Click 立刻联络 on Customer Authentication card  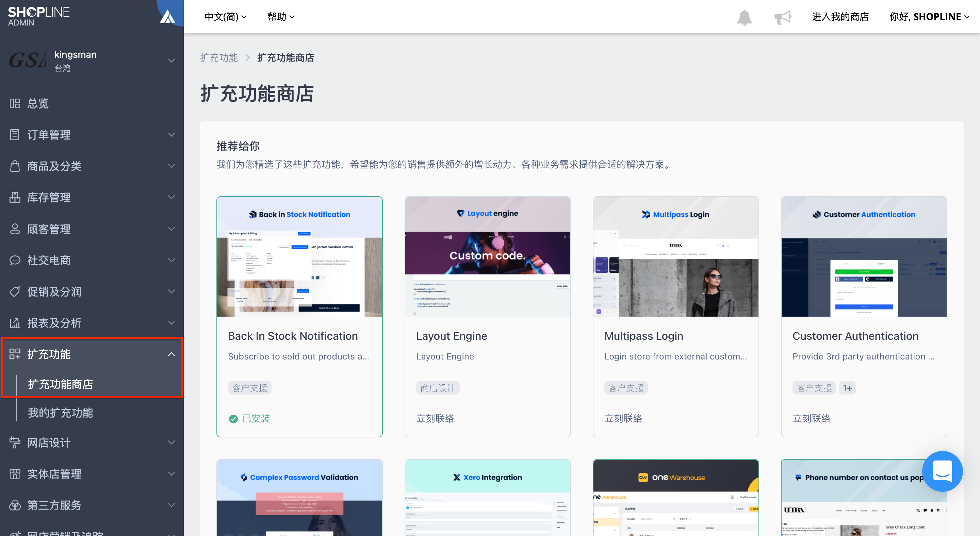[x=812, y=419]
